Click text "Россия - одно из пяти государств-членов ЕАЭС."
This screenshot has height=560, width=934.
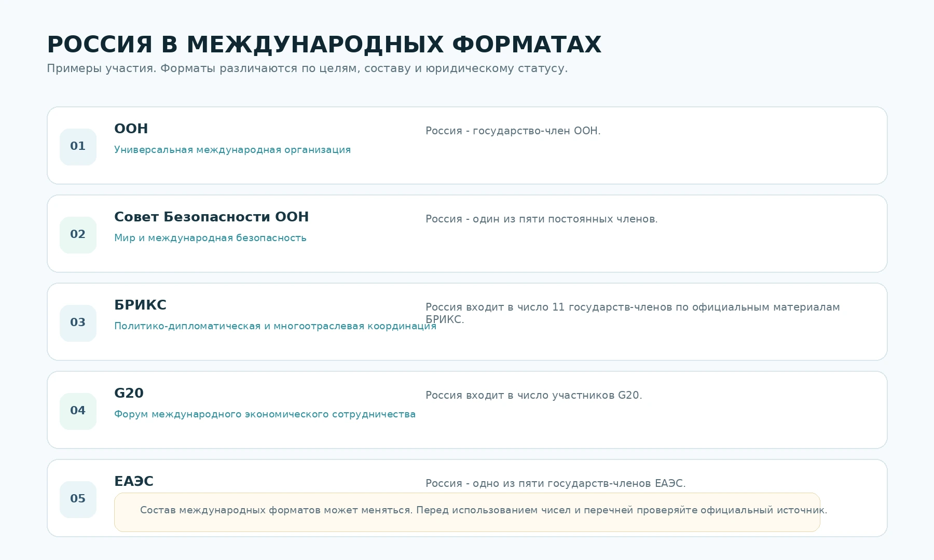coord(556,483)
